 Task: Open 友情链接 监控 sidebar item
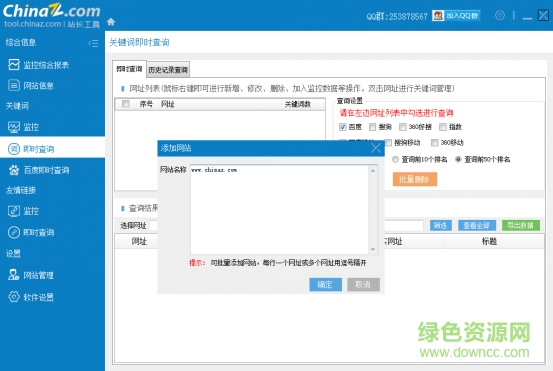tap(23, 211)
